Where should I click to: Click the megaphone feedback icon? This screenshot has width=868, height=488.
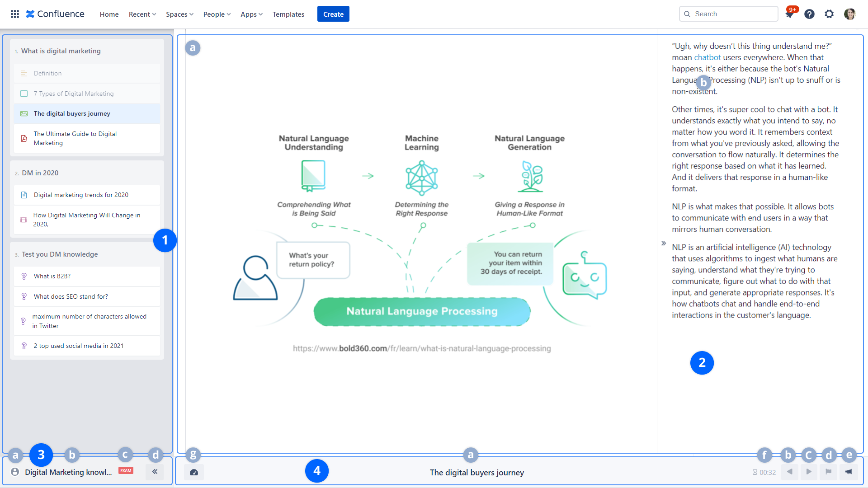coord(849,472)
